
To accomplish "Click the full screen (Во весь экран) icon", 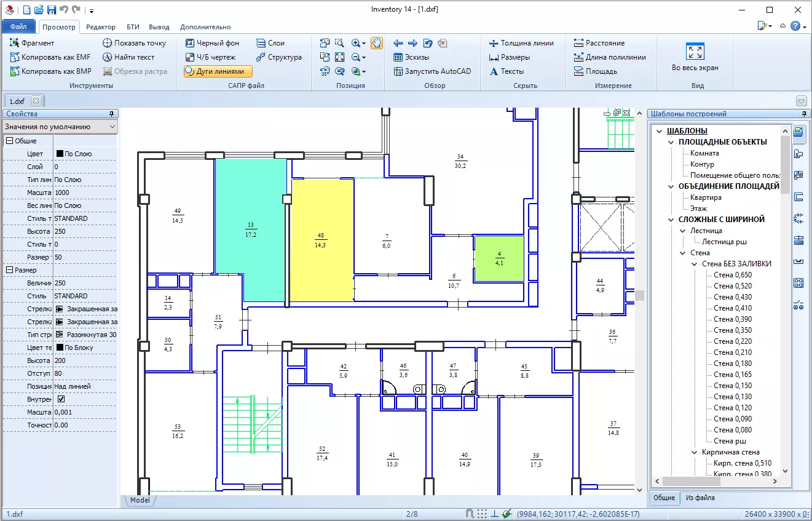I will pos(695,52).
